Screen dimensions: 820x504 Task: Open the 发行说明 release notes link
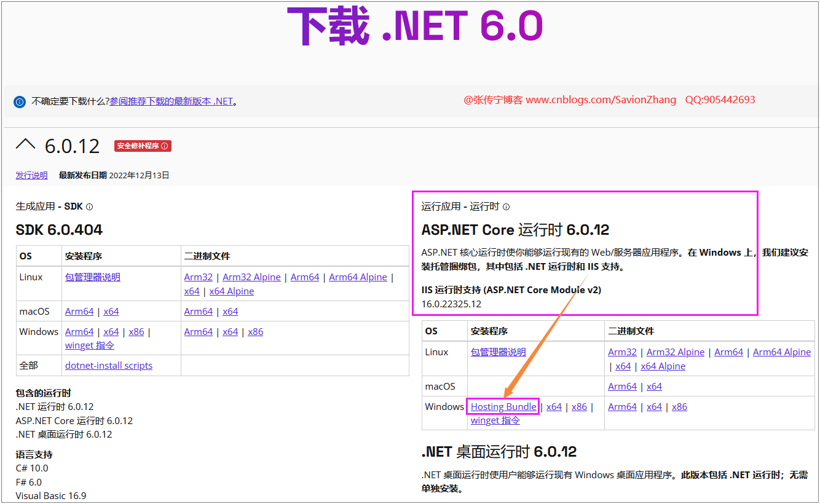point(31,175)
